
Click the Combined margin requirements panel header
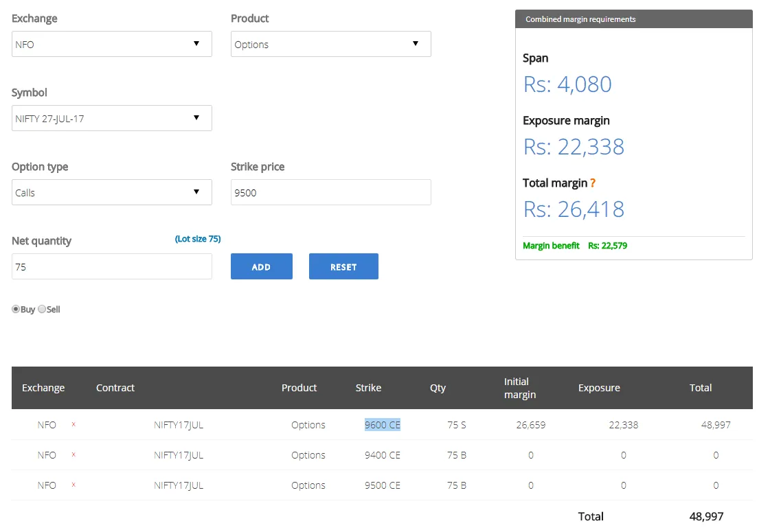point(633,19)
